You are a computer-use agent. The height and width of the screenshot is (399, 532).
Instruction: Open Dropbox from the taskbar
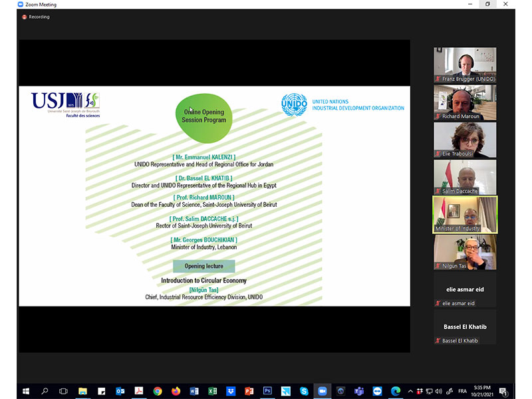coord(231,391)
